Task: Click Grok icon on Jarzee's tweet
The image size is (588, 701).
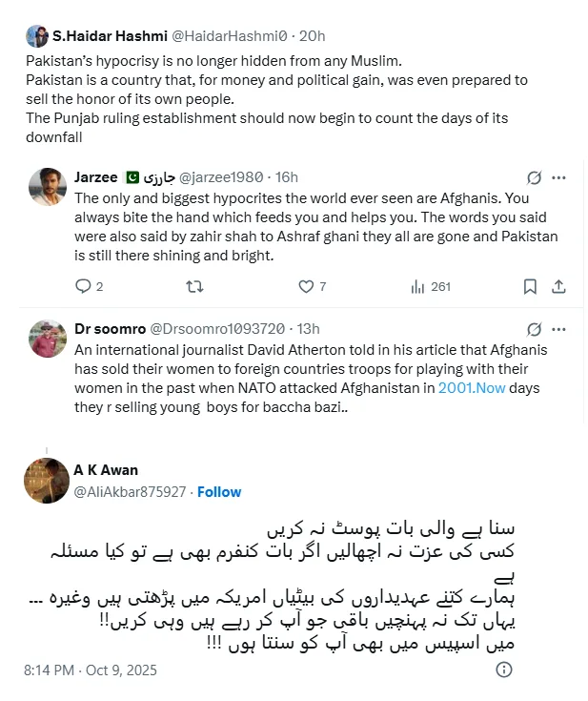Action: [x=534, y=177]
